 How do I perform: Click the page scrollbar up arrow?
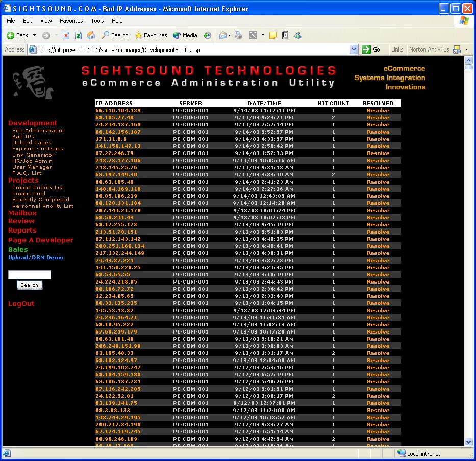[468, 60]
